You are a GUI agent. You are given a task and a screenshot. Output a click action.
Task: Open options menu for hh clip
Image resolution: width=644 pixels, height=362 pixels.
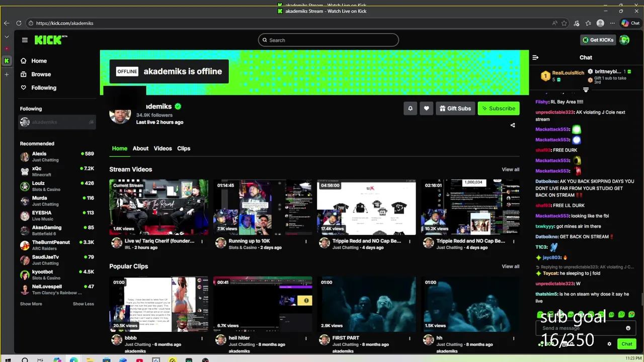coord(513,338)
